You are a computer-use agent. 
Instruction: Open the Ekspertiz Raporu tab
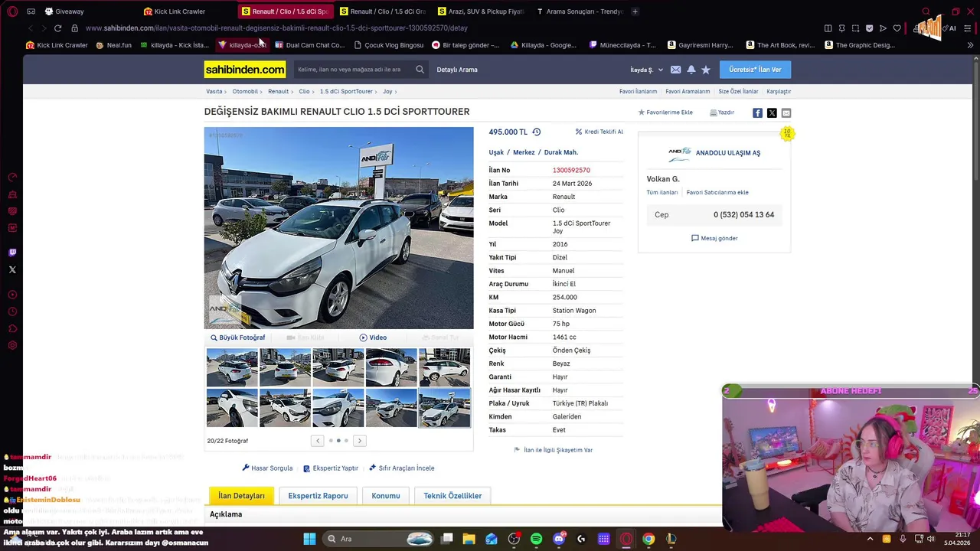[x=318, y=496]
